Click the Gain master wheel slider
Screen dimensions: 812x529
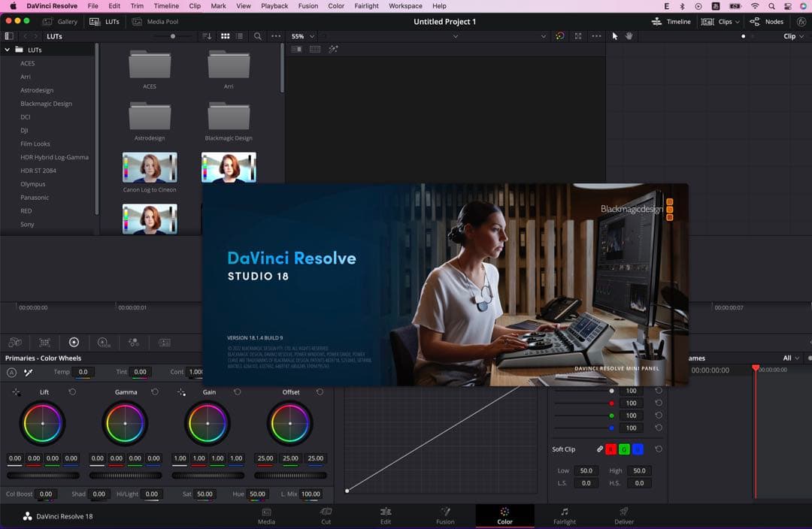[208, 476]
